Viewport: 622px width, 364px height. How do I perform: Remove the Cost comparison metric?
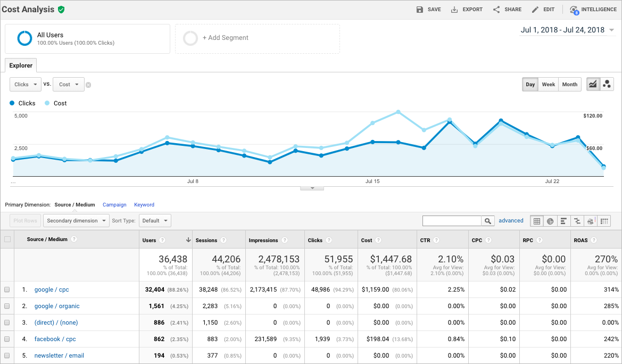88,85
